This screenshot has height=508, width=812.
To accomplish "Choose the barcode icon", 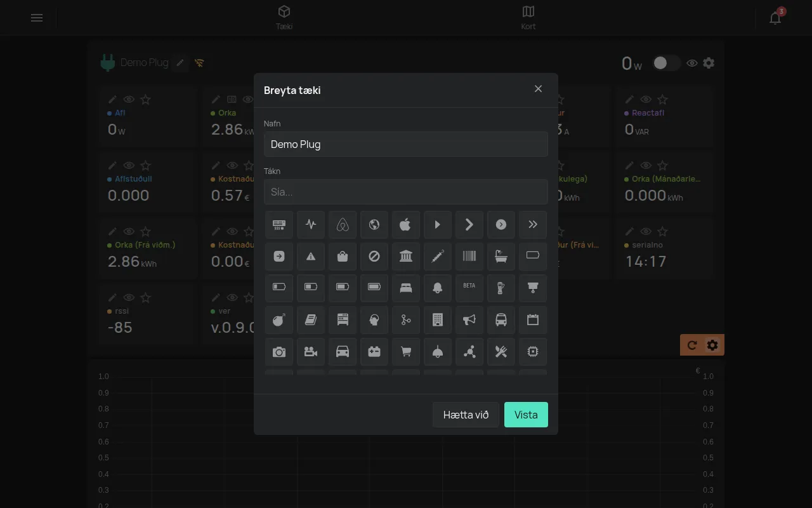I will (469, 256).
